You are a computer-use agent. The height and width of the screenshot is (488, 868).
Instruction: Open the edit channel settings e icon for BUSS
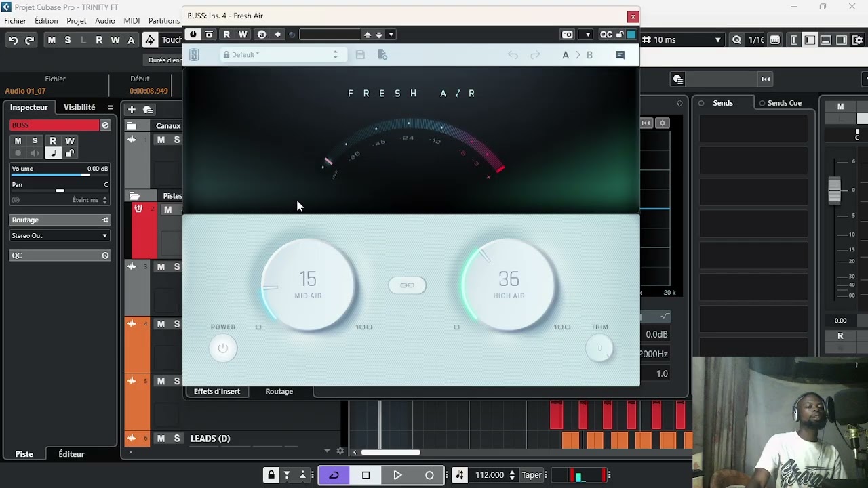(105, 125)
